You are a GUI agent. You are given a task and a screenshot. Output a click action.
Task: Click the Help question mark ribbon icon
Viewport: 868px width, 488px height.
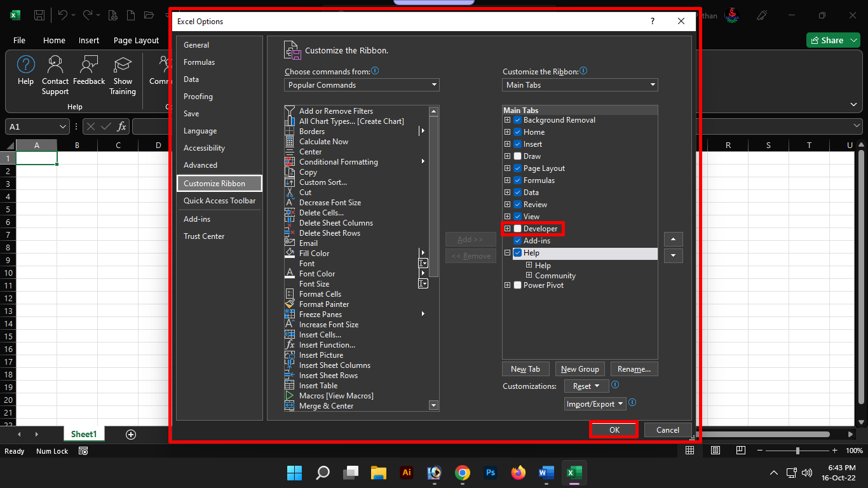point(25,65)
